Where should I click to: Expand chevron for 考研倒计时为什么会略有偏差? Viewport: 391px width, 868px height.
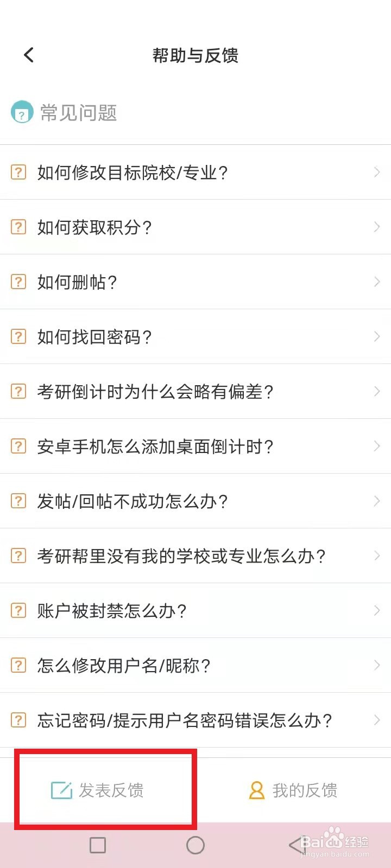pos(377,391)
